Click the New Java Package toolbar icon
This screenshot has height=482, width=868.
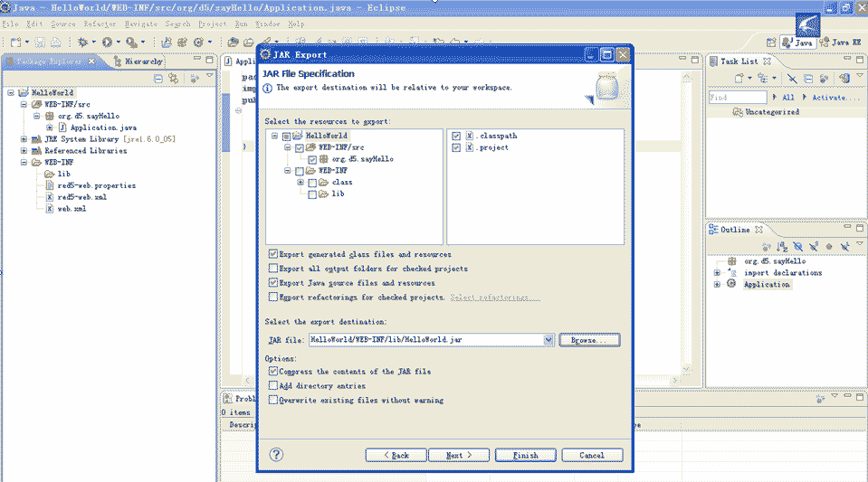[182, 43]
